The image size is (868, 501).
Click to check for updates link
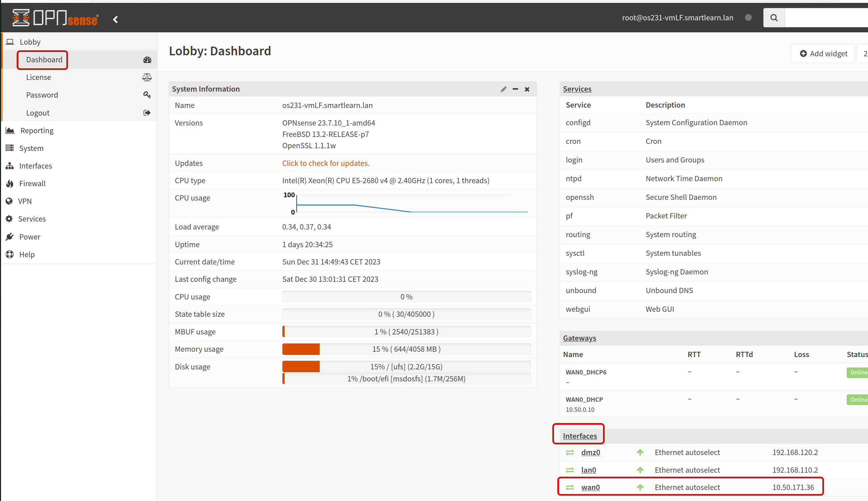(325, 163)
